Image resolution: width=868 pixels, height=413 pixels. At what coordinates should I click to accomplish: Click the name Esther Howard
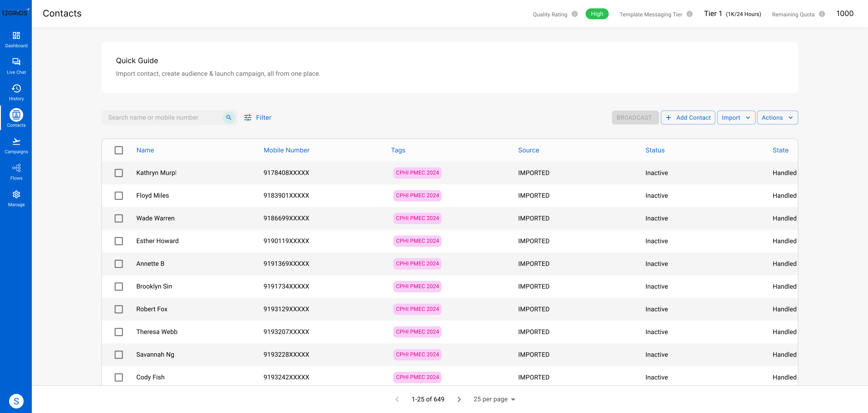(157, 241)
